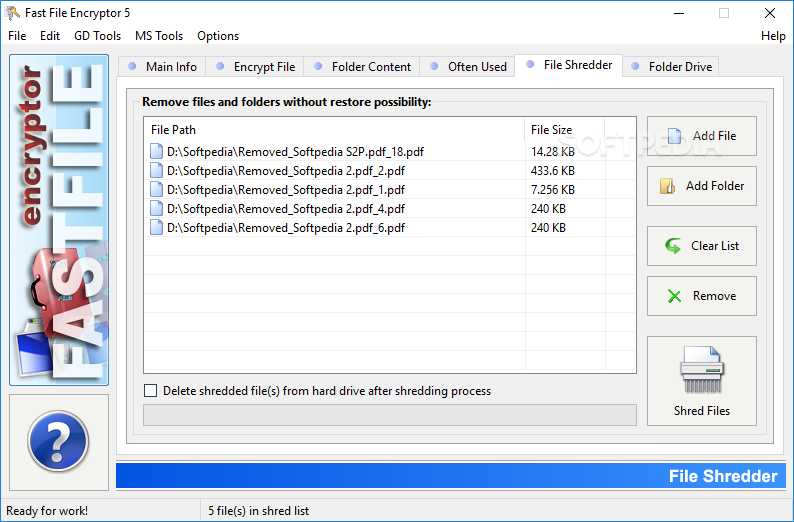
Task: Click the 14.28 KB file size cell
Action: 553,151
